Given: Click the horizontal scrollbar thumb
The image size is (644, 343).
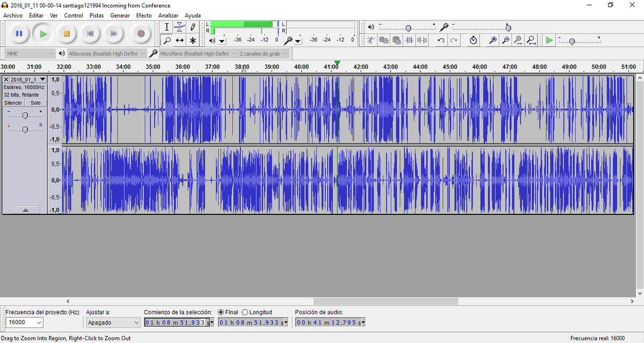Looking at the screenshot, I should (x=385, y=301).
